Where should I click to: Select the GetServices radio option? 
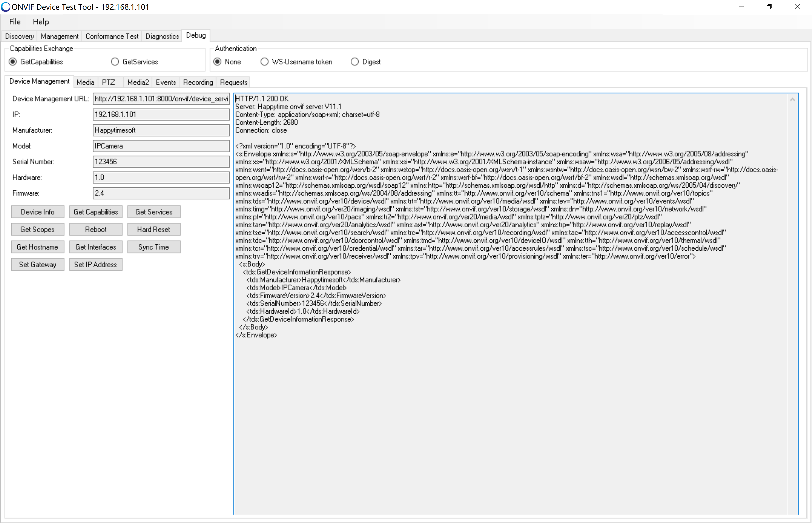click(x=115, y=62)
